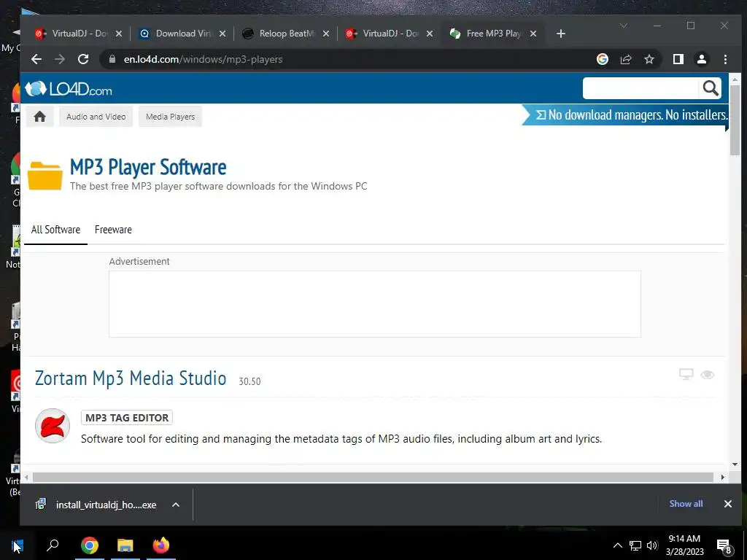Select the Free MP3 Players tab
The height and width of the screenshot is (560, 747).
click(494, 34)
